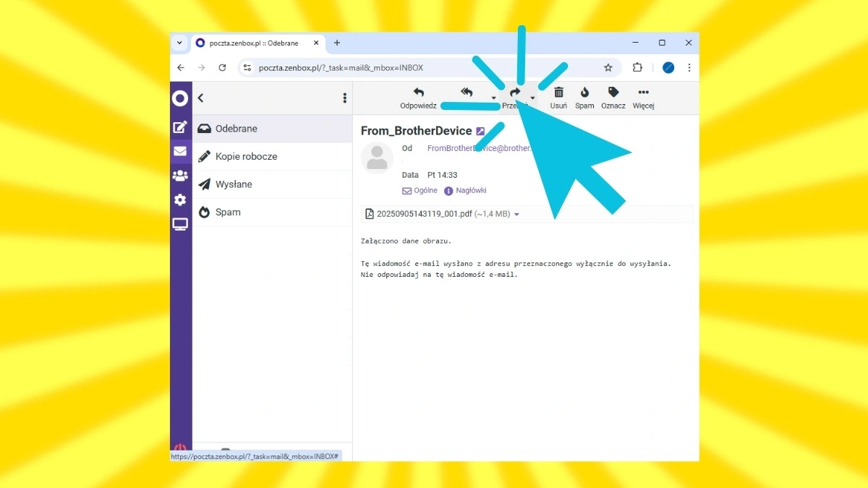Click the back chevron above folder list
Screen dimensions: 868x488
click(x=201, y=98)
